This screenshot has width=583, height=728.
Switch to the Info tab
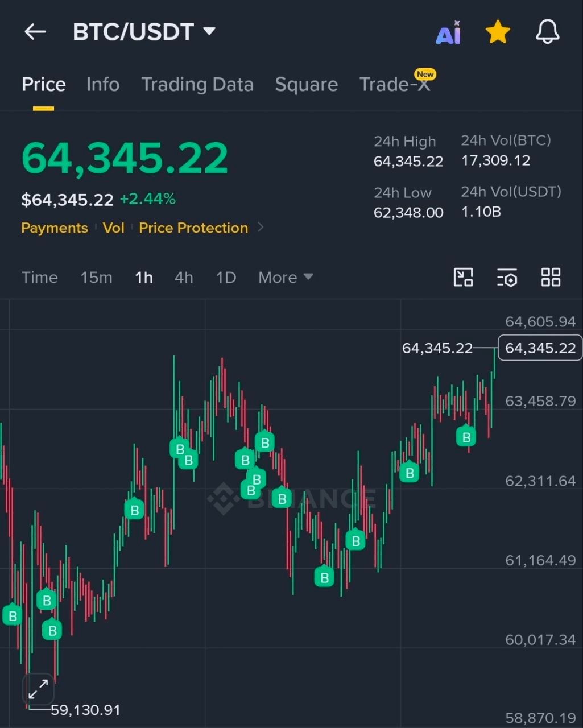(103, 85)
